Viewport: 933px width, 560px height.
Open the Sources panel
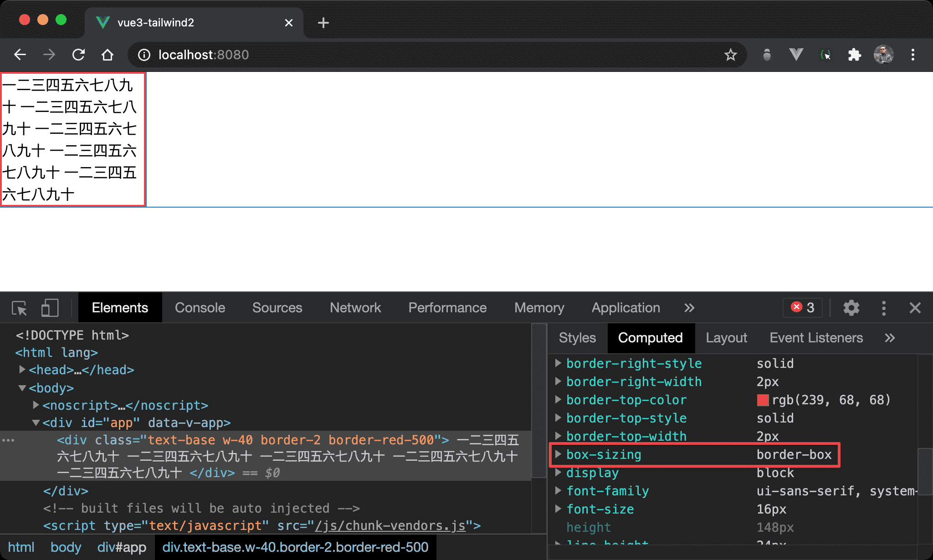(x=277, y=308)
